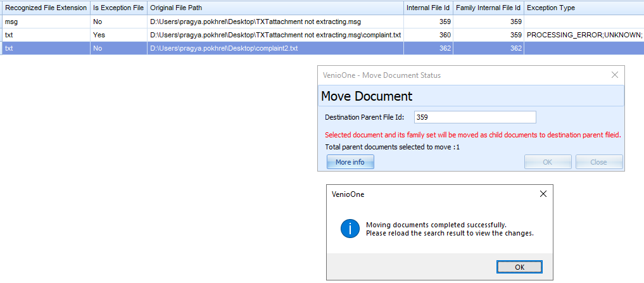Sort by Family Internal File Id column header
Viewport: 644px width, 283px height.
tap(489, 8)
